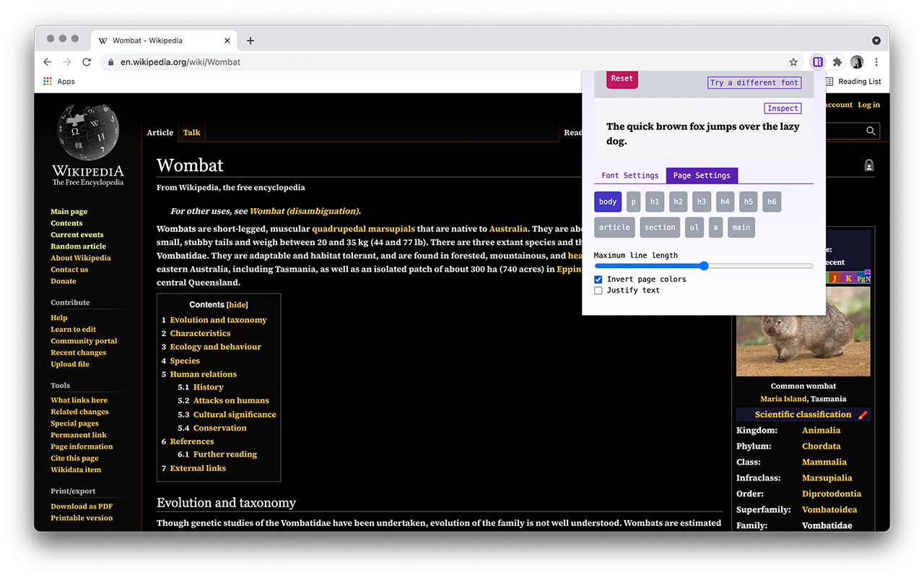Open the Fonts extension icon in toolbar
This screenshot has width=924, height=578.
click(818, 62)
